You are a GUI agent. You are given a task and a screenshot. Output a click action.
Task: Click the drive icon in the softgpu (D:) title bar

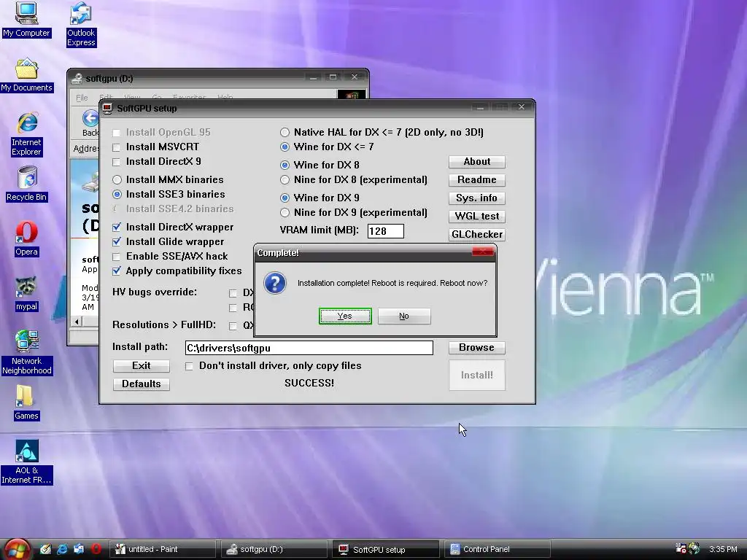pyautogui.click(x=77, y=79)
